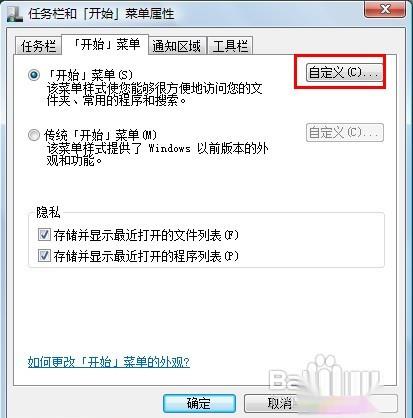The height and width of the screenshot is (418, 413).
Task: Close the 任务栏和「开始」菜单属性 dialog
Action: pyautogui.click(x=385, y=9)
